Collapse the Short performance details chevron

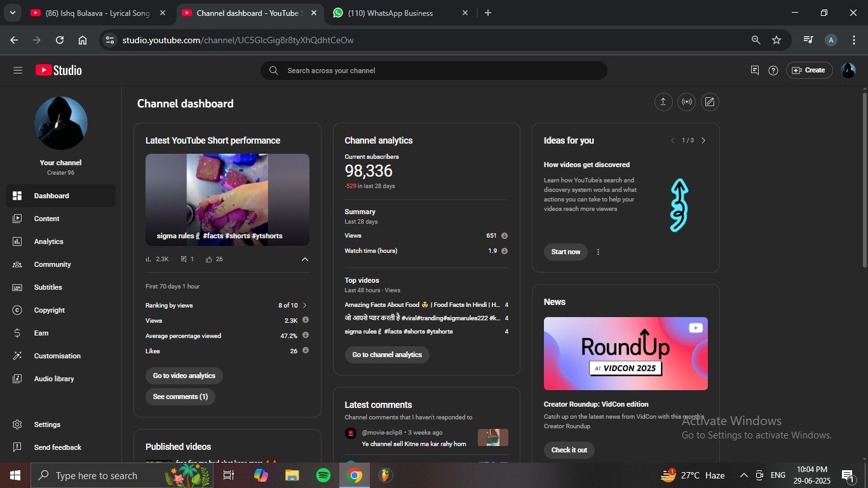tap(305, 259)
